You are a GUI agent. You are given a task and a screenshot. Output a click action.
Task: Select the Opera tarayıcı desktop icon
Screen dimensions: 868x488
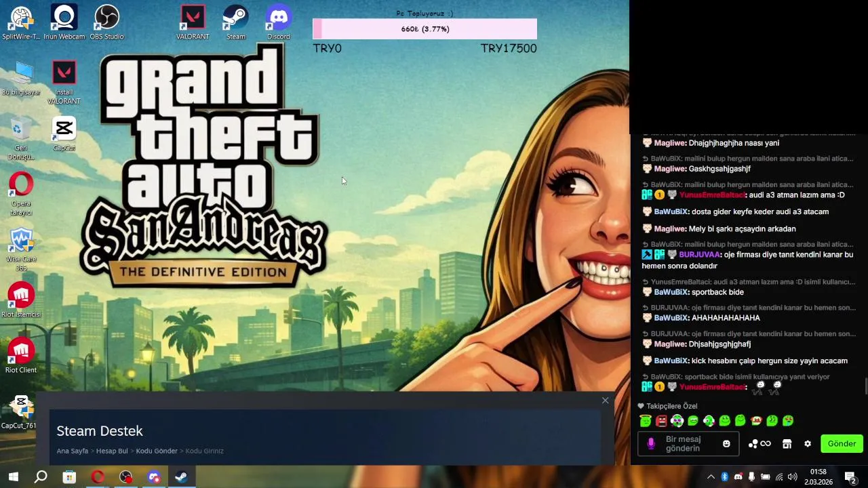coord(21,195)
